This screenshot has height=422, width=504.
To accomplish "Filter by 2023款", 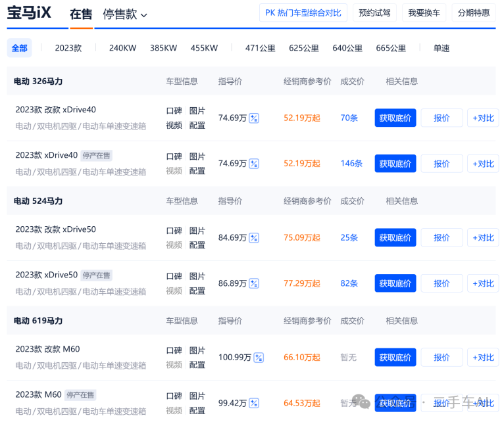I will pos(68,48).
